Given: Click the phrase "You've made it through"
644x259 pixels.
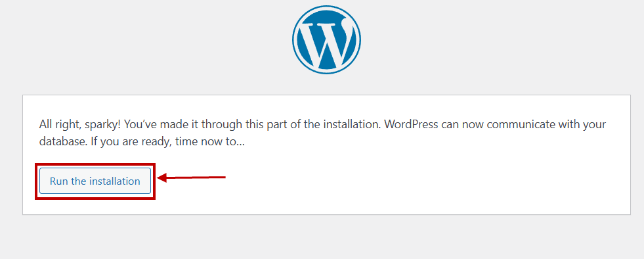Looking at the screenshot, I should point(172,124).
